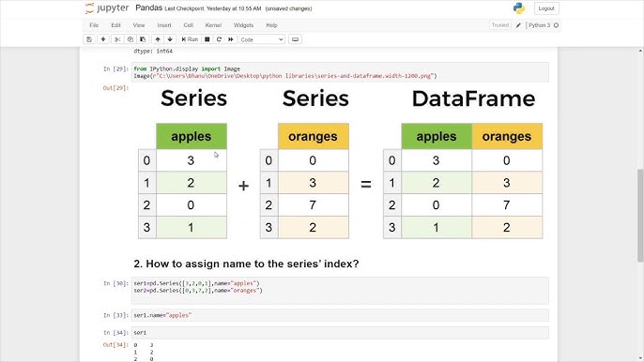Click the page's vertical scrollbar thumb

click(640, 215)
